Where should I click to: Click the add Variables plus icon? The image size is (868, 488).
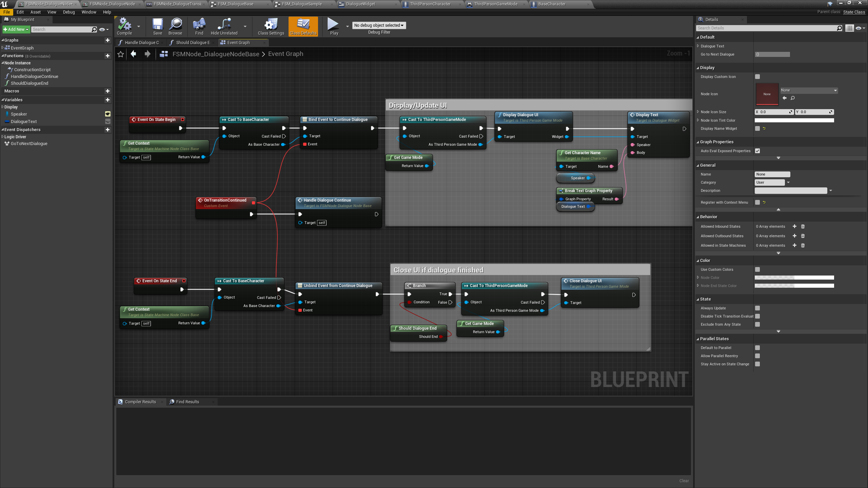pos(107,100)
